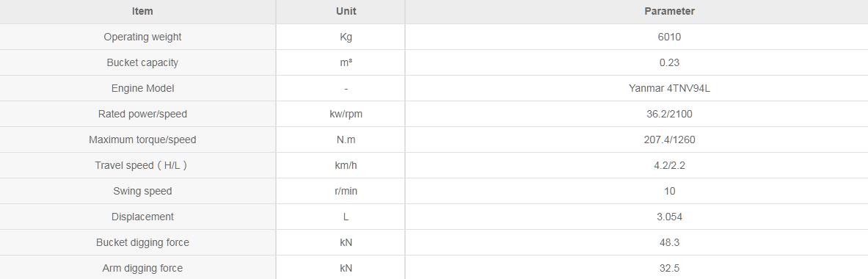Click the kw/rpm unit cell
Image resolution: width=868 pixels, height=279 pixels.
[x=346, y=114]
